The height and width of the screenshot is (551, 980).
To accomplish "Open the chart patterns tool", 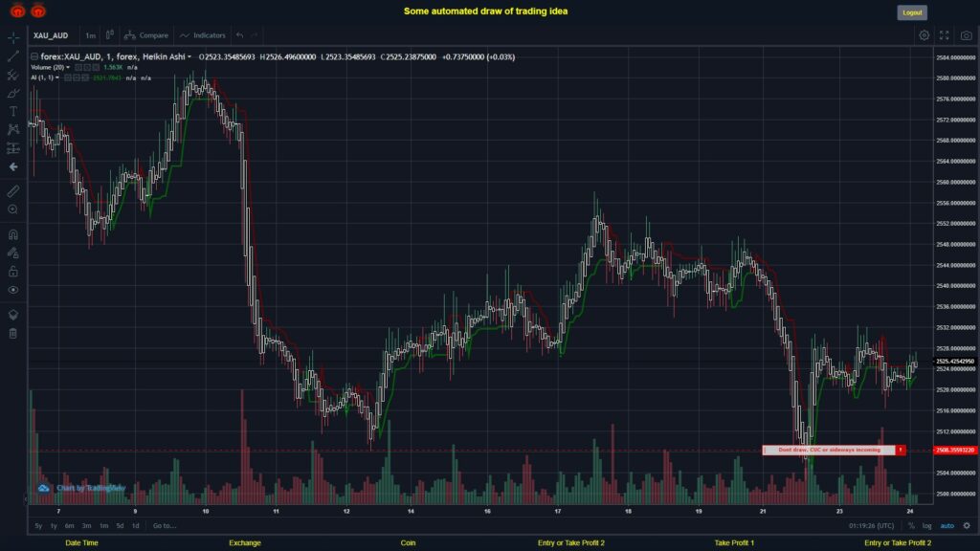I will click(13, 129).
